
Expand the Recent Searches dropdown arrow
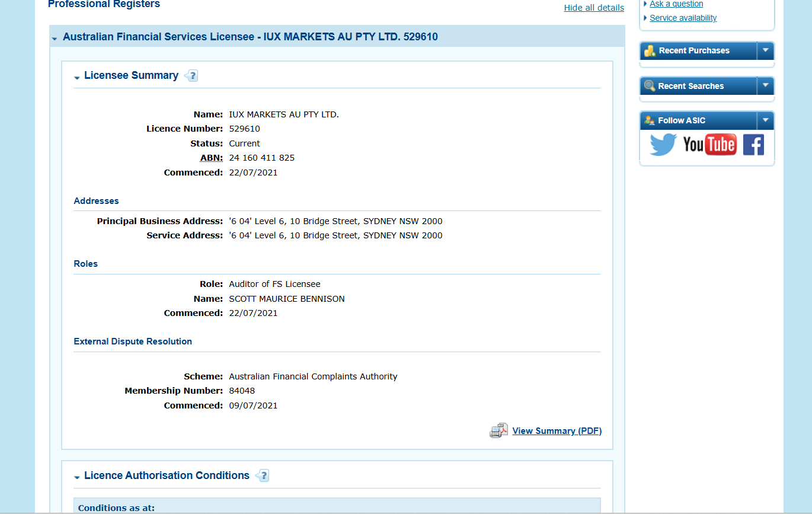click(766, 86)
